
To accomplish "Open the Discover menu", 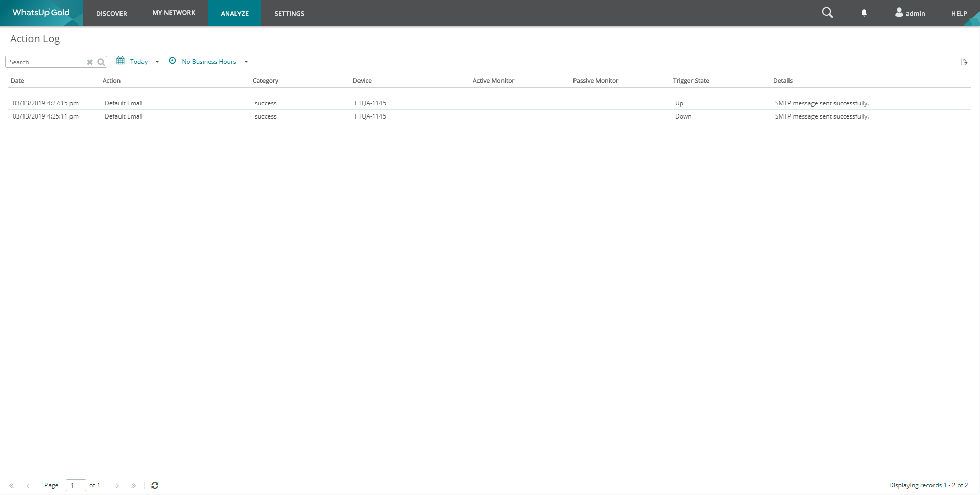I will [x=111, y=14].
